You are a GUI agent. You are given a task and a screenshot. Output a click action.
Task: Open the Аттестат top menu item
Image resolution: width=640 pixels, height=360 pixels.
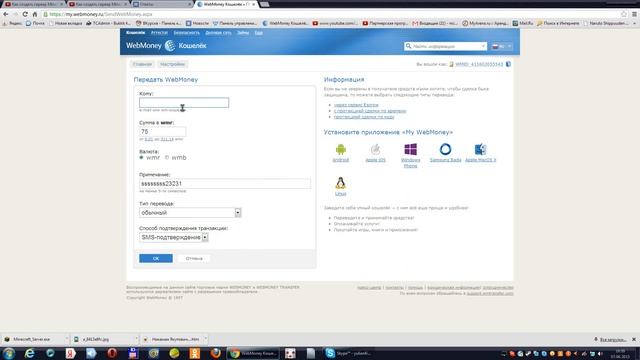coord(159,33)
